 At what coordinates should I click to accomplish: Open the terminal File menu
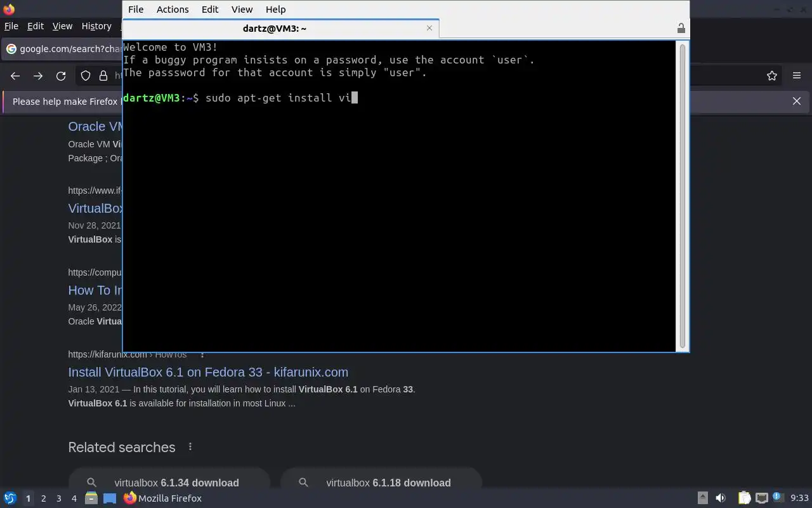[136, 10]
